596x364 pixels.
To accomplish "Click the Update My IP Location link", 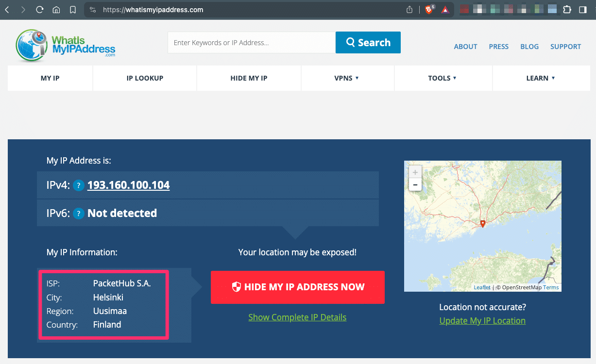I will pyautogui.click(x=482, y=320).
